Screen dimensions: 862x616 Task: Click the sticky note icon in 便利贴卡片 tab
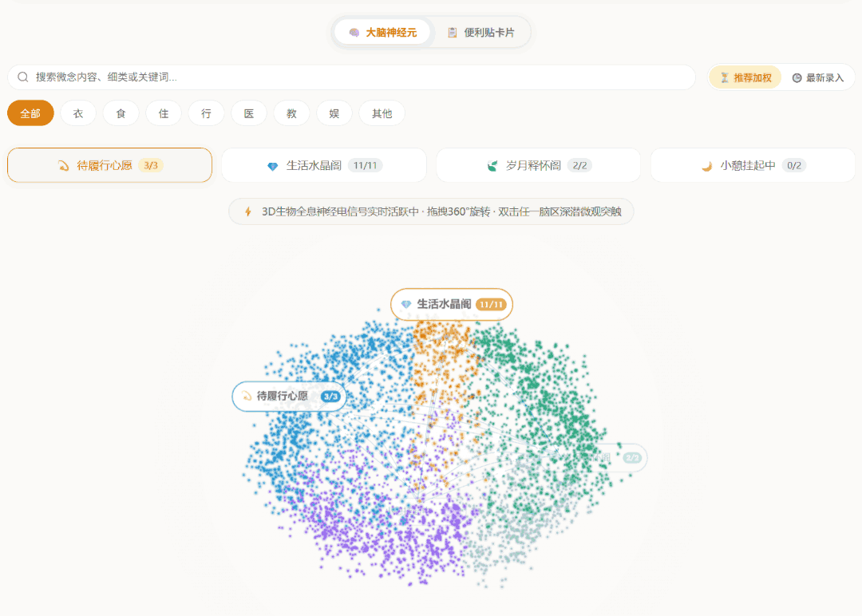click(452, 33)
